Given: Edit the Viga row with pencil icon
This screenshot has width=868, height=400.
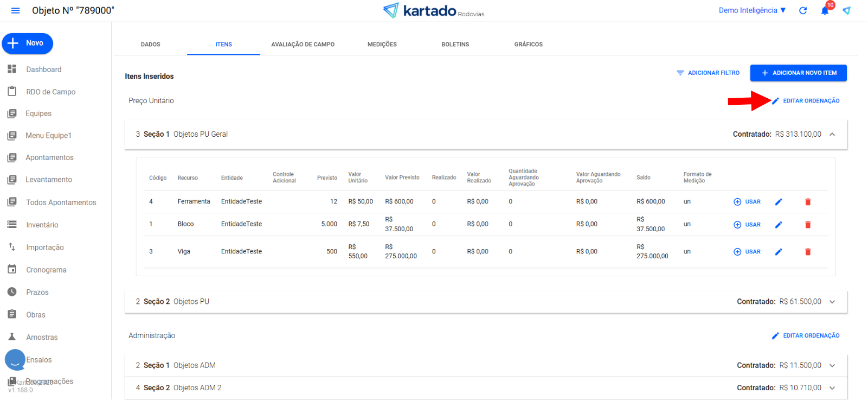Looking at the screenshot, I should pyautogui.click(x=779, y=252).
